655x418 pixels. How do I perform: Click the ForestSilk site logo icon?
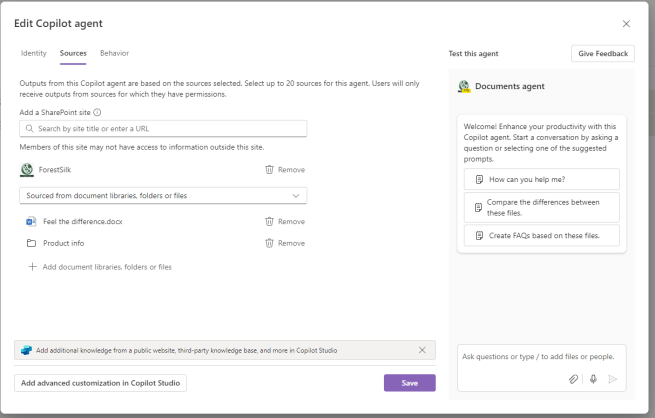(27, 170)
